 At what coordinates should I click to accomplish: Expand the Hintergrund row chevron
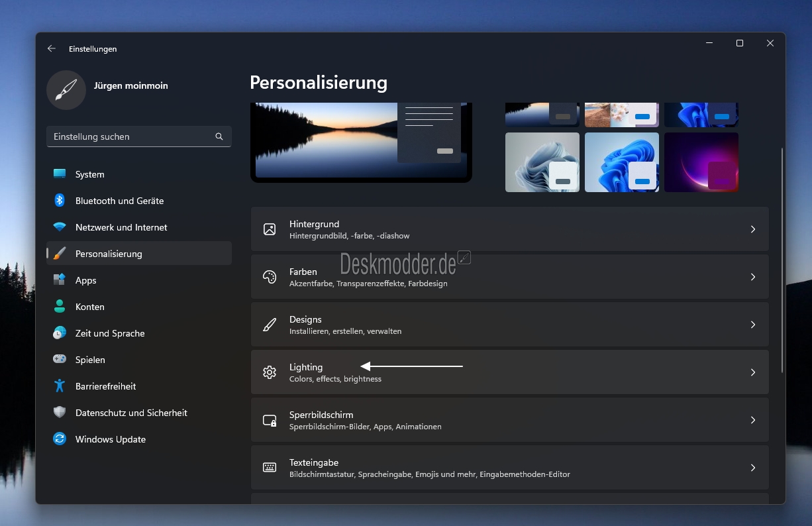tap(752, 229)
